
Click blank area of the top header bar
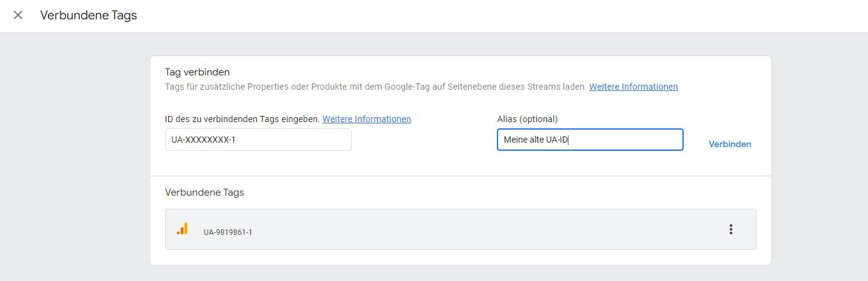(498, 16)
